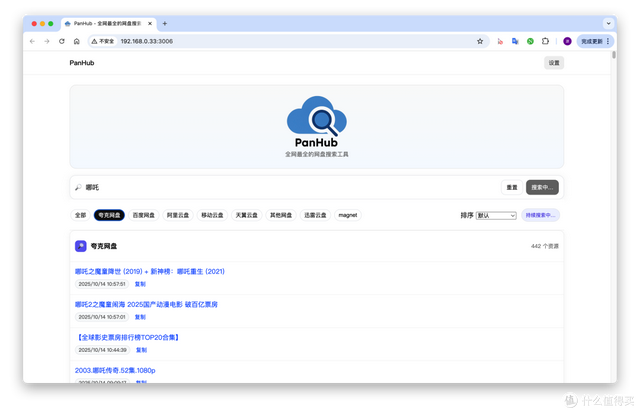Close the PanHub browser tab
Screen dimensions: 640x414
point(150,24)
